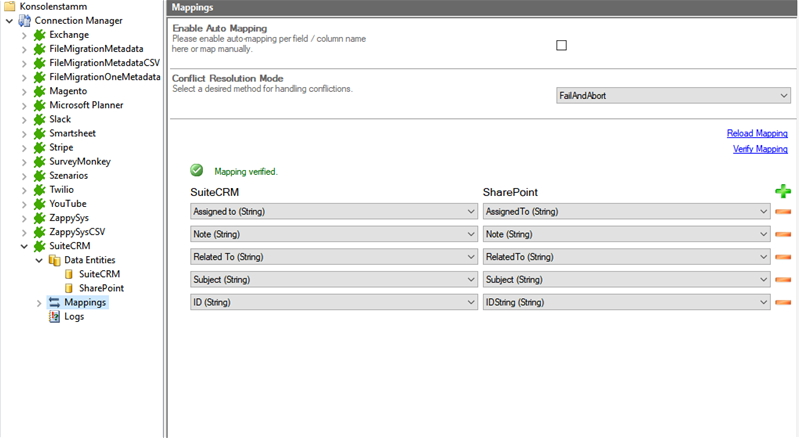Image resolution: width=800 pixels, height=438 pixels.
Task: Enable the Auto Mapping checkbox
Action: [561, 45]
